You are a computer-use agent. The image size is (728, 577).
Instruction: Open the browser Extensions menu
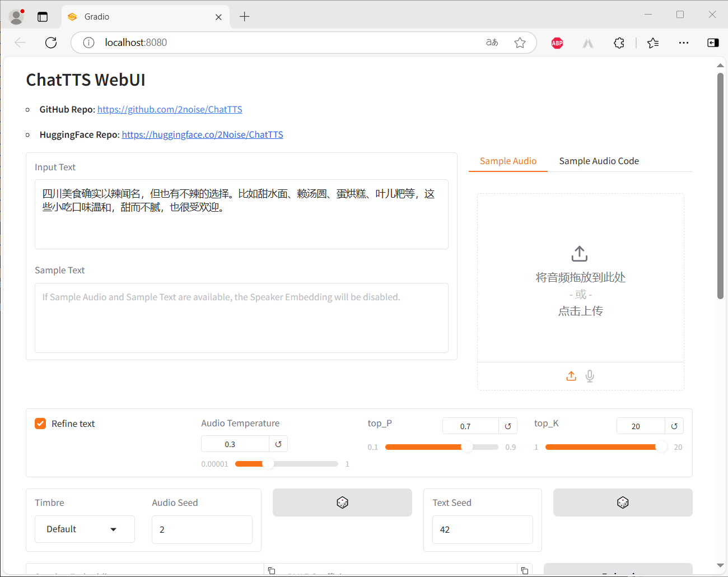[619, 43]
